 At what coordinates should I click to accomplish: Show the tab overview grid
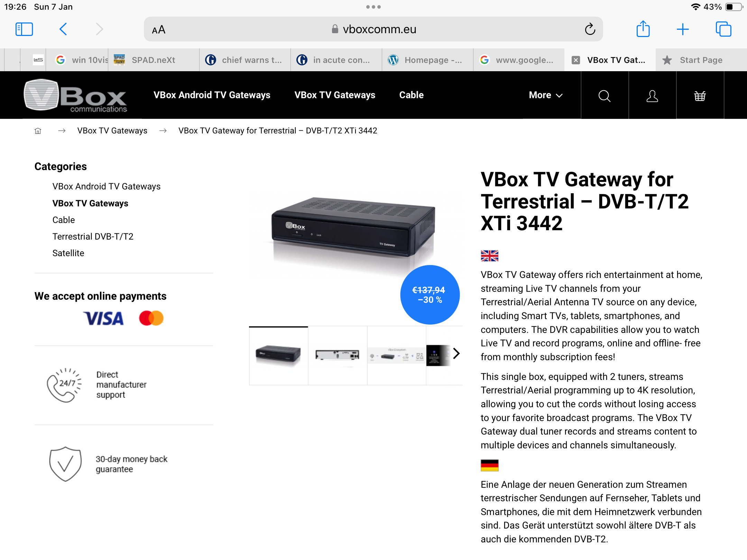[723, 29]
